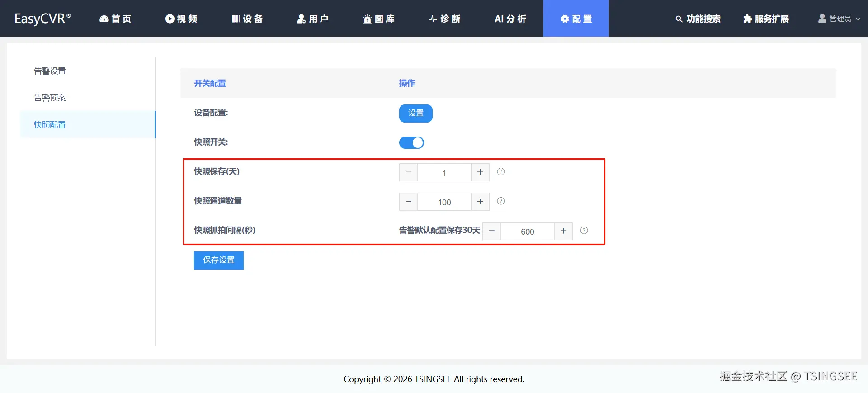Increase 快照抓拍间隔(秒) with plus button
Screen dimensions: 868x393
tap(563, 231)
